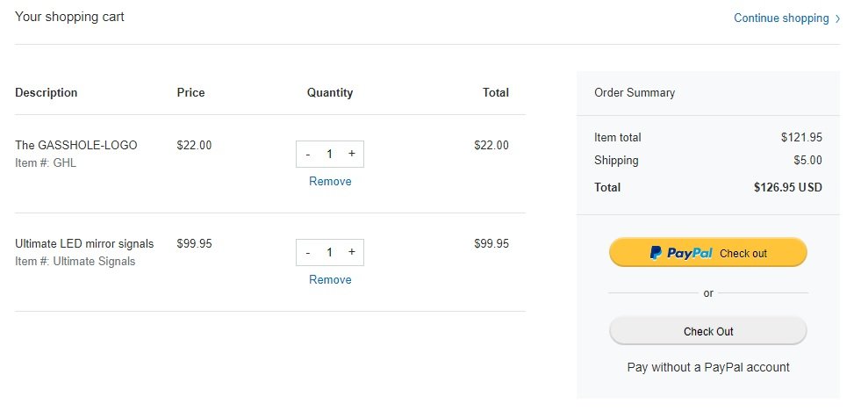Increase quantity of The GASSHOLE-LOGO
Viewport: 868px width, 411px height.
[x=352, y=154]
